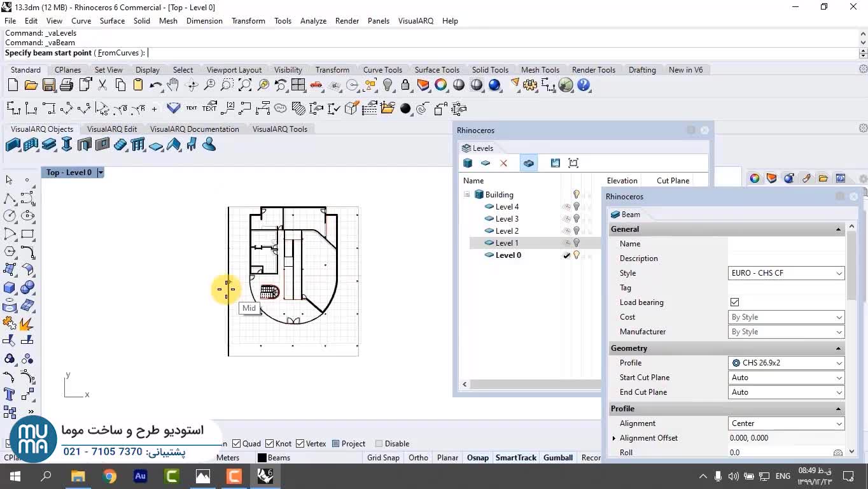Open the beam Style dropdown
The width and height of the screenshot is (868, 489).
786,273
